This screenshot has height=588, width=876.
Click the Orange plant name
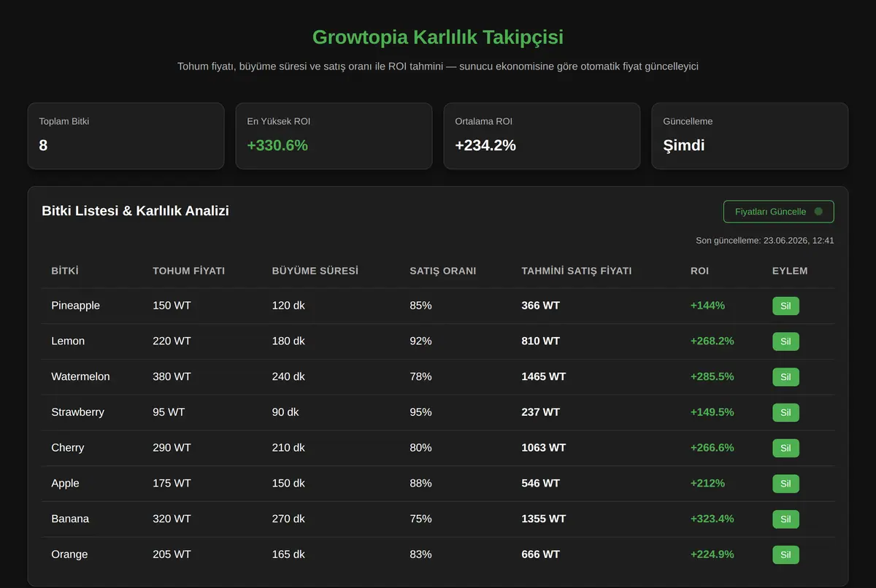69,554
